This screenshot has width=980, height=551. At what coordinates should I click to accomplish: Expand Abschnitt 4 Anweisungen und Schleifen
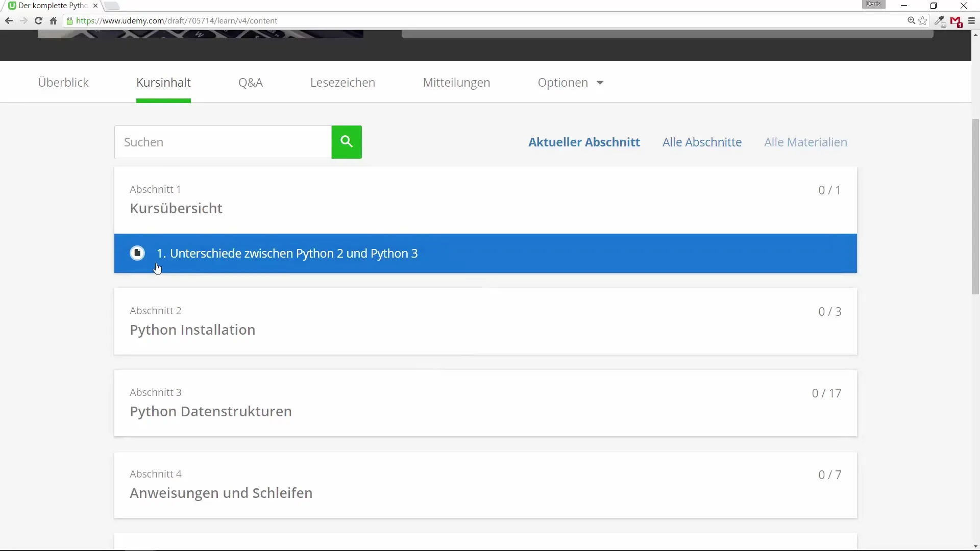[x=485, y=485]
